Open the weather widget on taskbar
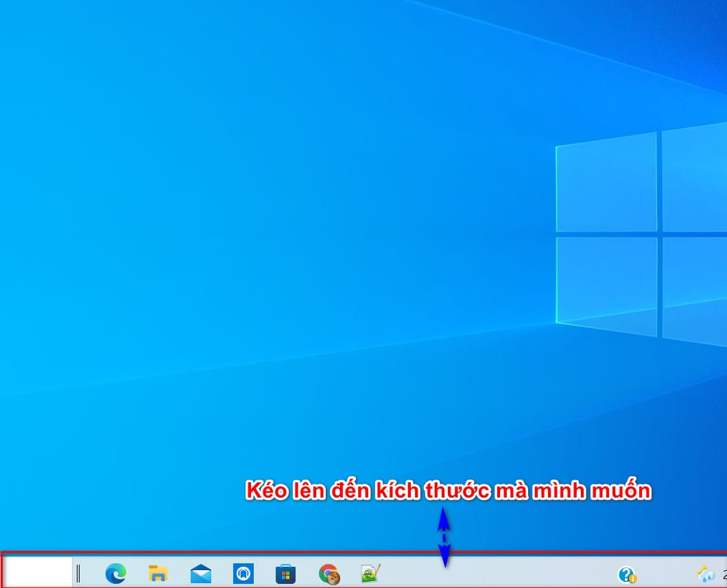The width and height of the screenshot is (727, 588). (706, 574)
